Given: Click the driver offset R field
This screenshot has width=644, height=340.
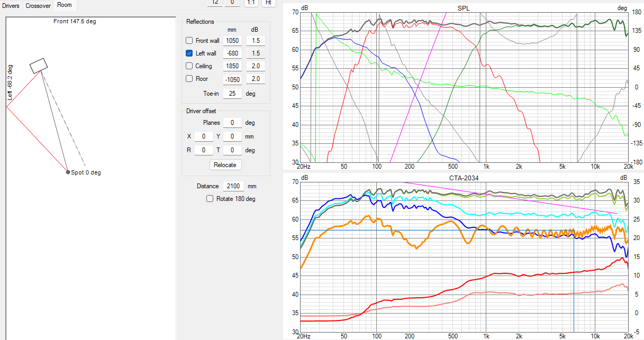Looking at the screenshot, I should [x=204, y=150].
